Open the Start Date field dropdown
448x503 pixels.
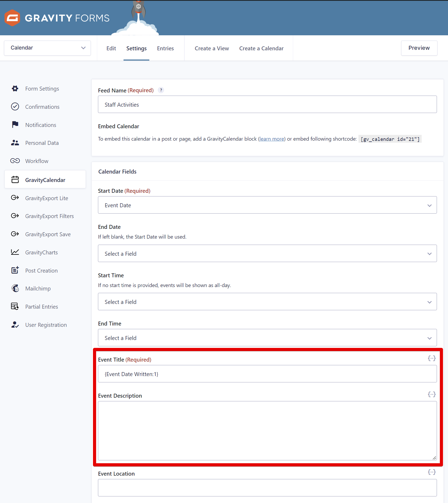[x=267, y=205]
